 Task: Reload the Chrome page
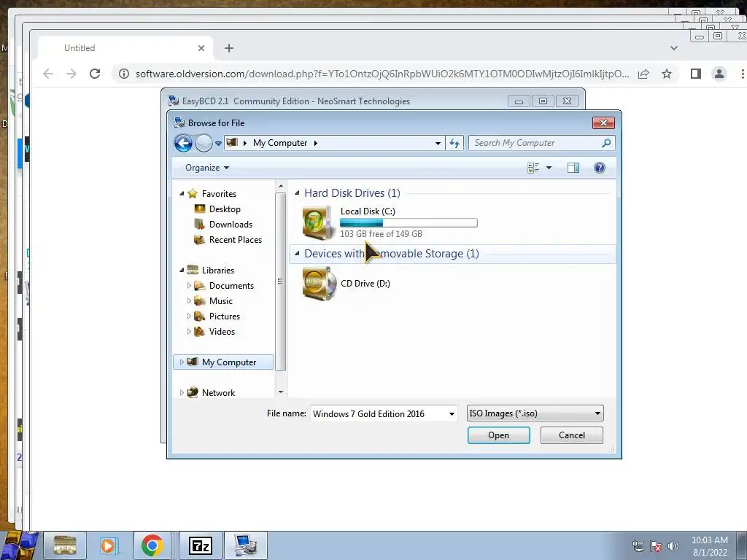click(x=95, y=74)
